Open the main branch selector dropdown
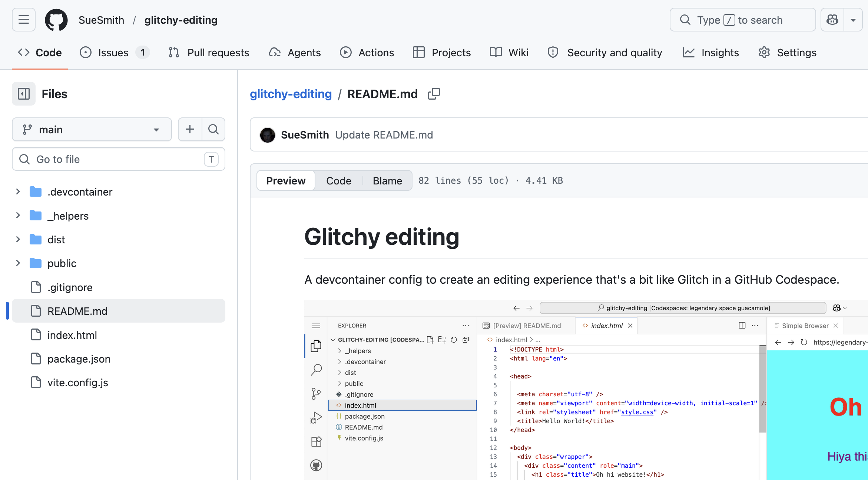Image resolution: width=868 pixels, height=480 pixels. point(92,129)
